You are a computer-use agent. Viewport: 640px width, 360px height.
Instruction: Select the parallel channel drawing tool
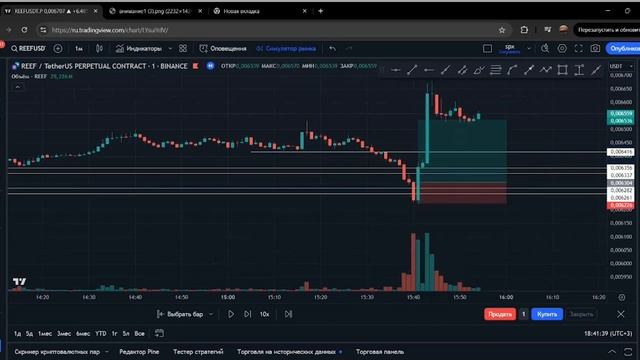pos(462,70)
